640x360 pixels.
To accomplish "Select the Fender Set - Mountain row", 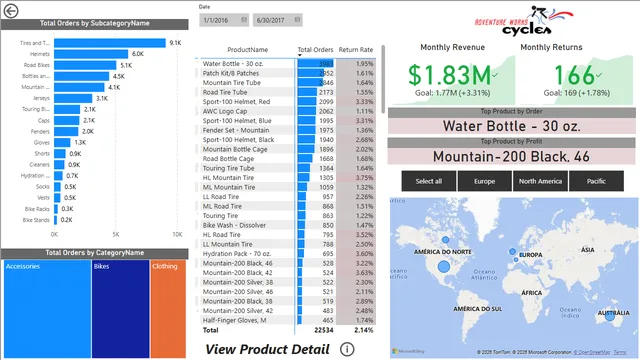I will point(288,130).
